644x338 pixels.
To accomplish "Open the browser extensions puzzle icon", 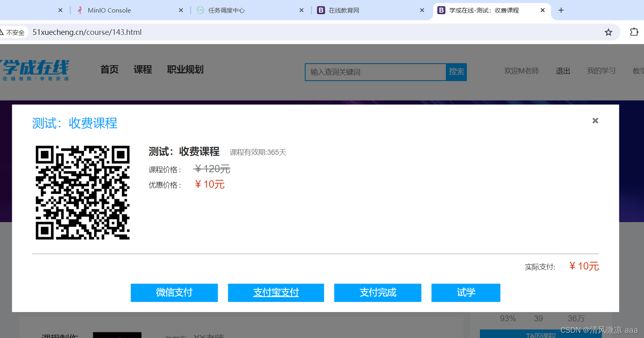I will tap(634, 32).
